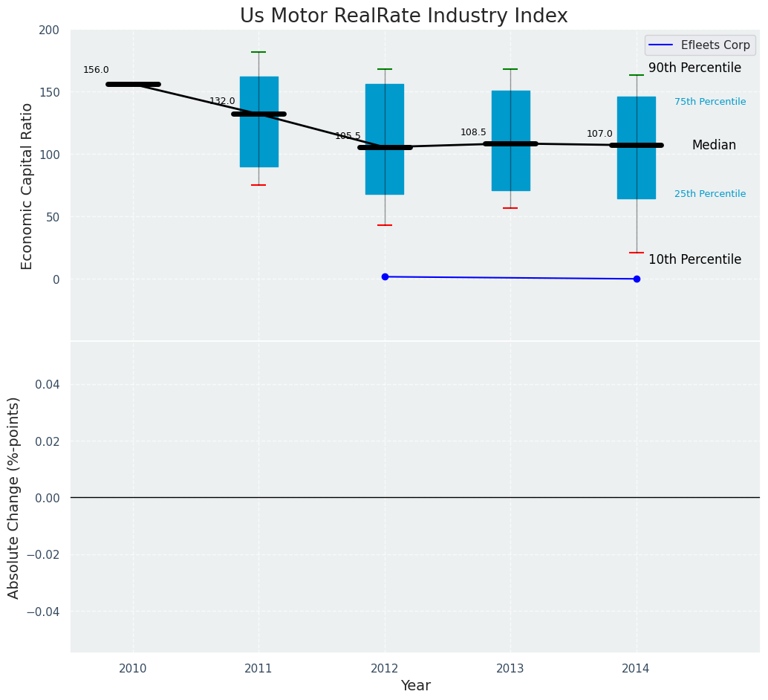This screenshot has width=768, height=700.
Task: Click the Efleets Corp legend entry
Action: (700, 45)
